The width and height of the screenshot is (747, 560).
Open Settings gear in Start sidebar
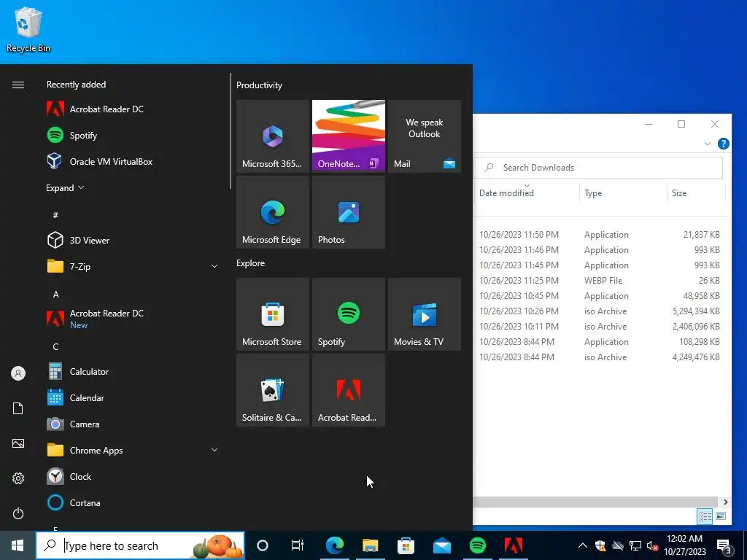point(18,478)
